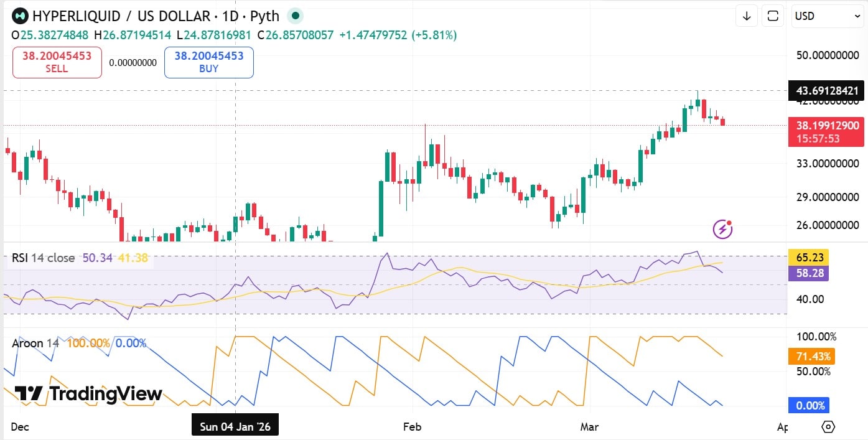
Task: Click the green Pyth live-data dot
Action: 295,16
